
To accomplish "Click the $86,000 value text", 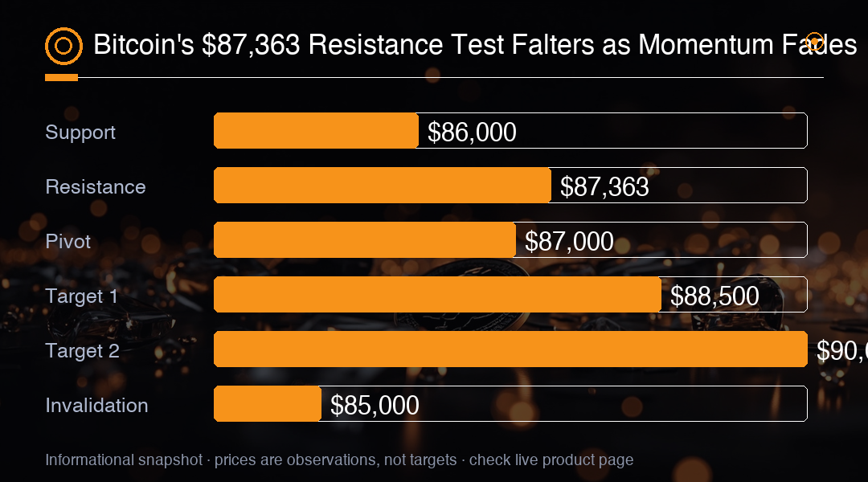I will [x=472, y=133].
